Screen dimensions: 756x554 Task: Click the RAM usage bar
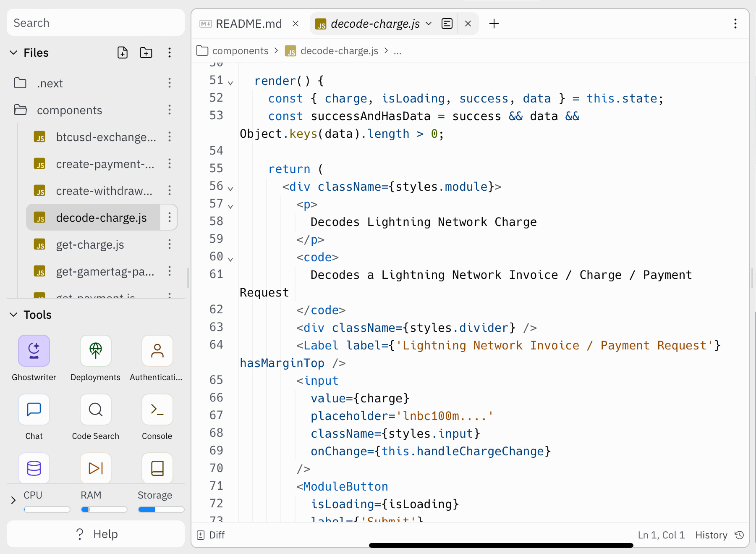104,509
